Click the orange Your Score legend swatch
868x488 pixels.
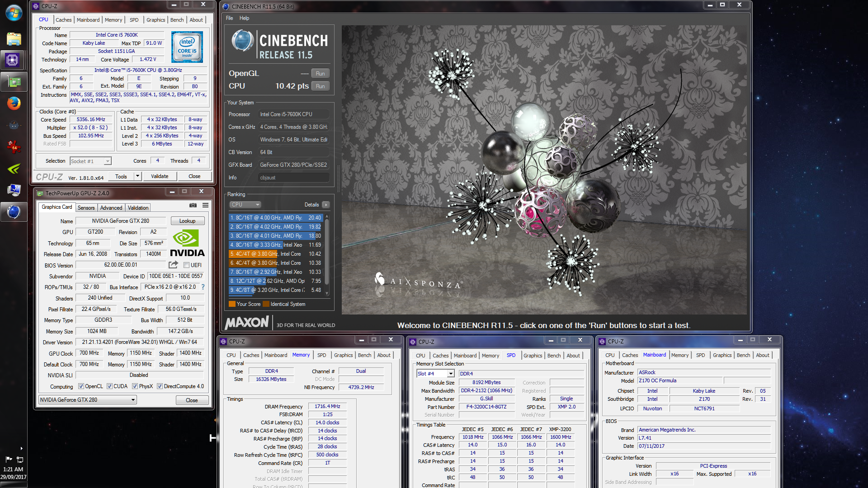click(x=232, y=304)
